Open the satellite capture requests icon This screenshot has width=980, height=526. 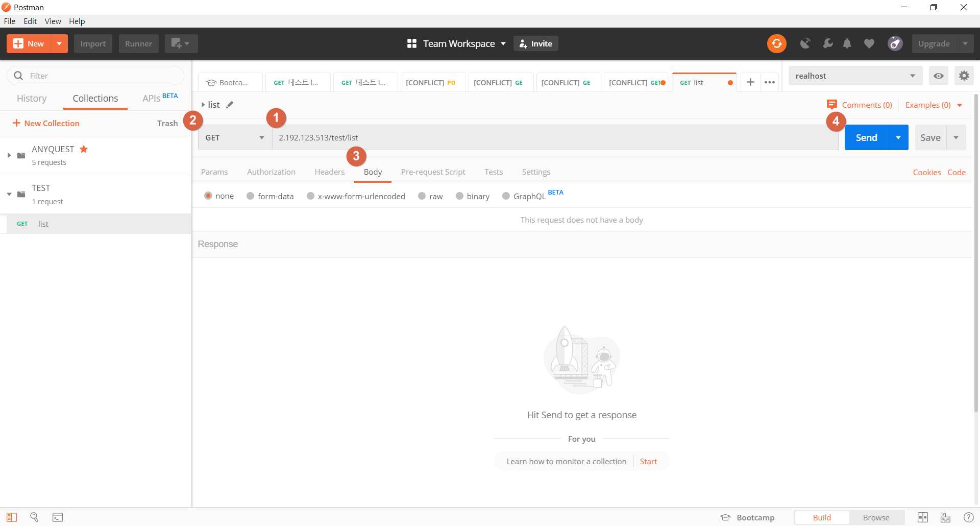point(805,43)
